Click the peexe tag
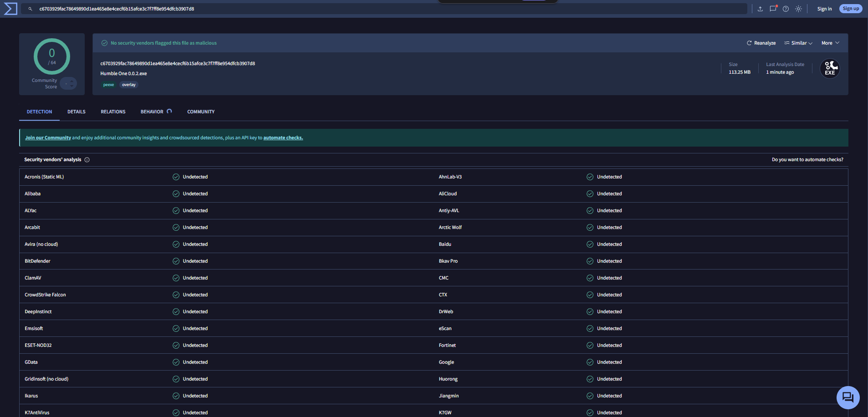The image size is (868, 417). [x=108, y=85]
